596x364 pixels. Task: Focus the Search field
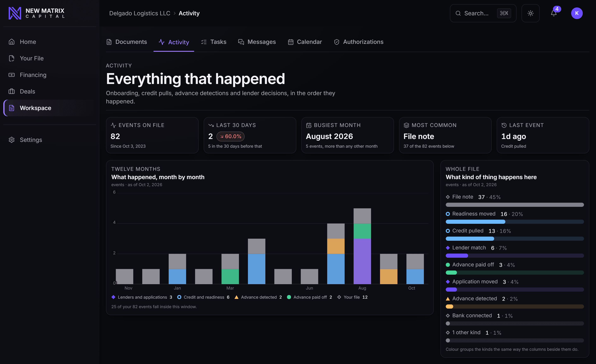(x=483, y=13)
